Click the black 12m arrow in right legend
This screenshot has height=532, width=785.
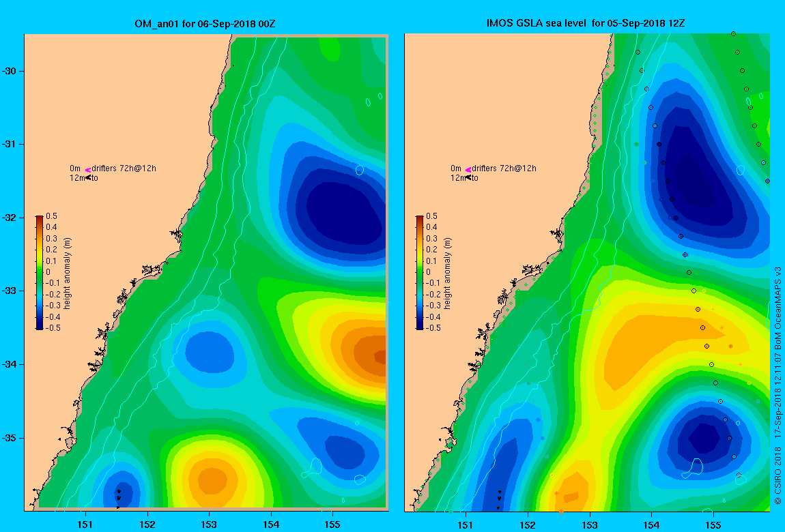pos(468,177)
